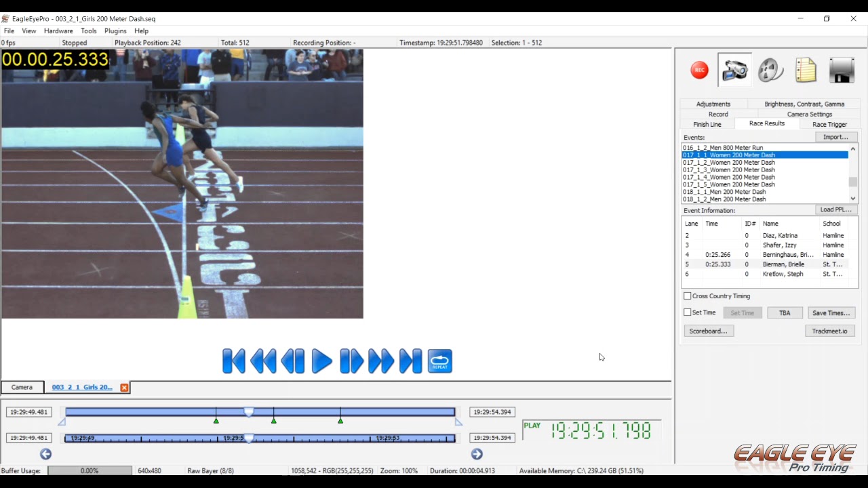This screenshot has width=868, height=488.
Task: Select event 017_1_2_Women 200 Meter Dash
Action: tap(765, 163)
